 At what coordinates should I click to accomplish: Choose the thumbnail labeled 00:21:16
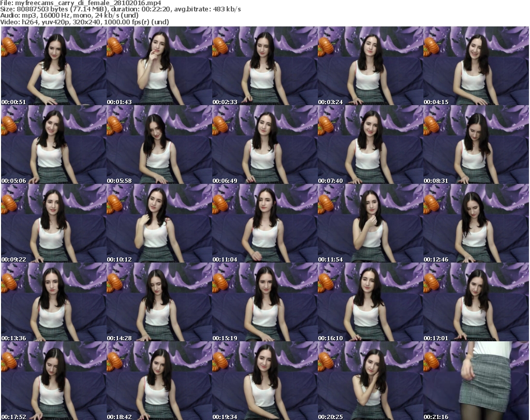coord(476,381)
